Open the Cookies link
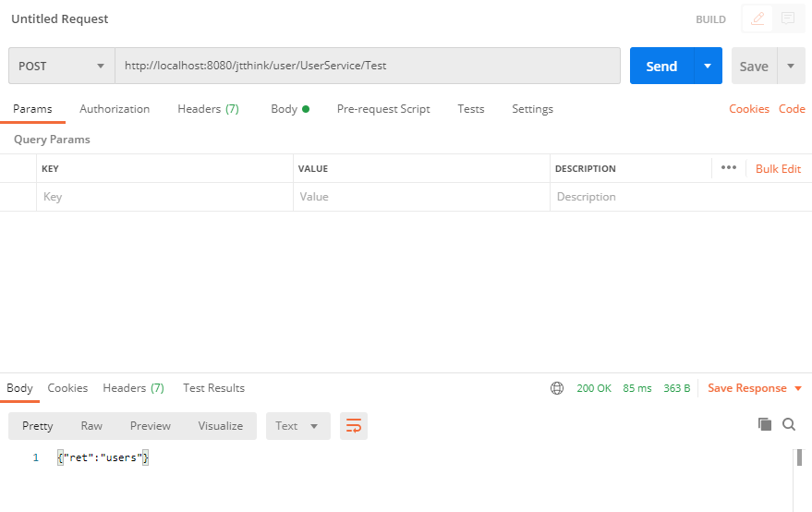This screenshot has height=512, width=812. tap(748, 109)
